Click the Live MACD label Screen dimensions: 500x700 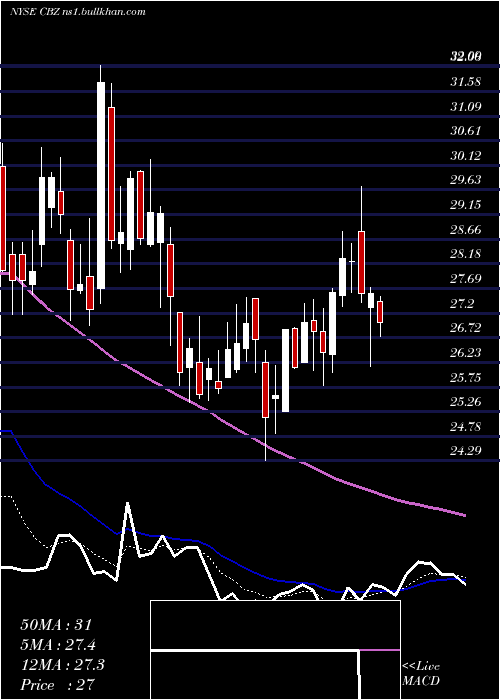[421, 674]
